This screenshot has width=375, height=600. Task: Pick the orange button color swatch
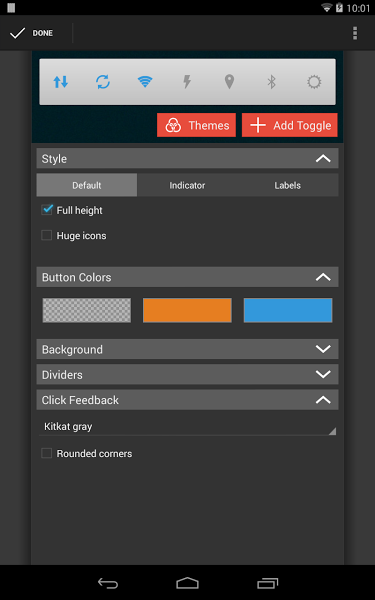[x=187, y=310]
